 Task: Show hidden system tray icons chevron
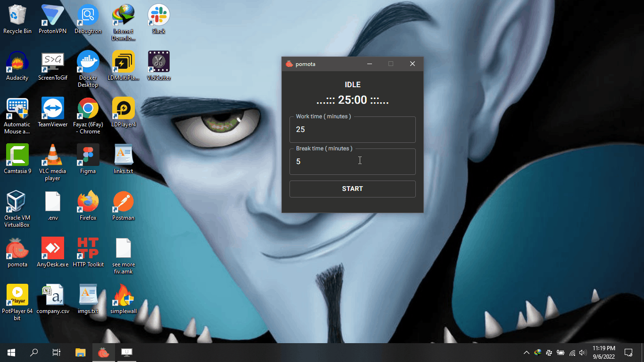(x=527, y=353)
